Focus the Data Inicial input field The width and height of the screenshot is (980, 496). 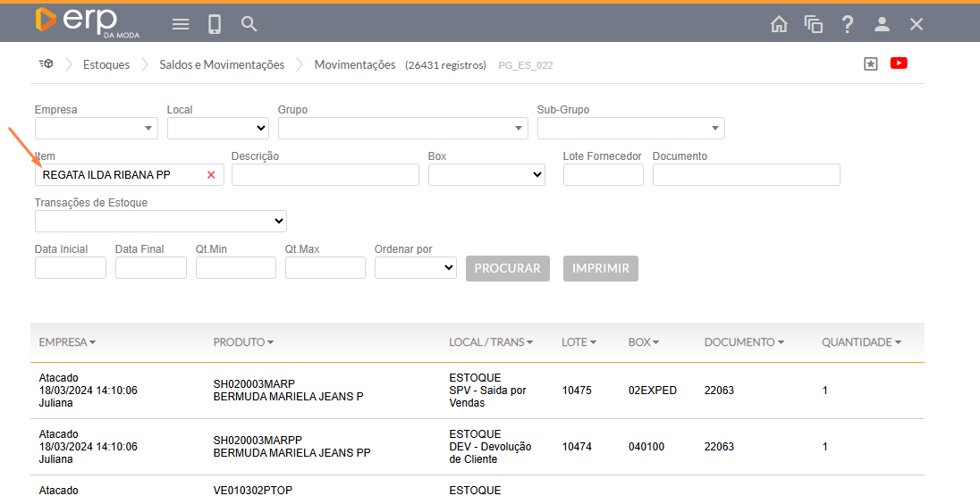click(x=71, y=268)
